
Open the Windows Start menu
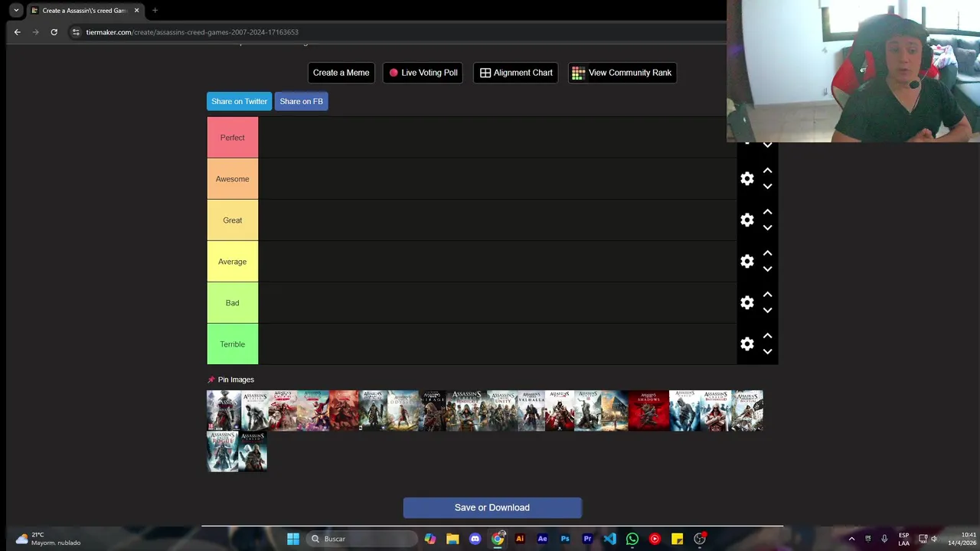tap(293, 539)
